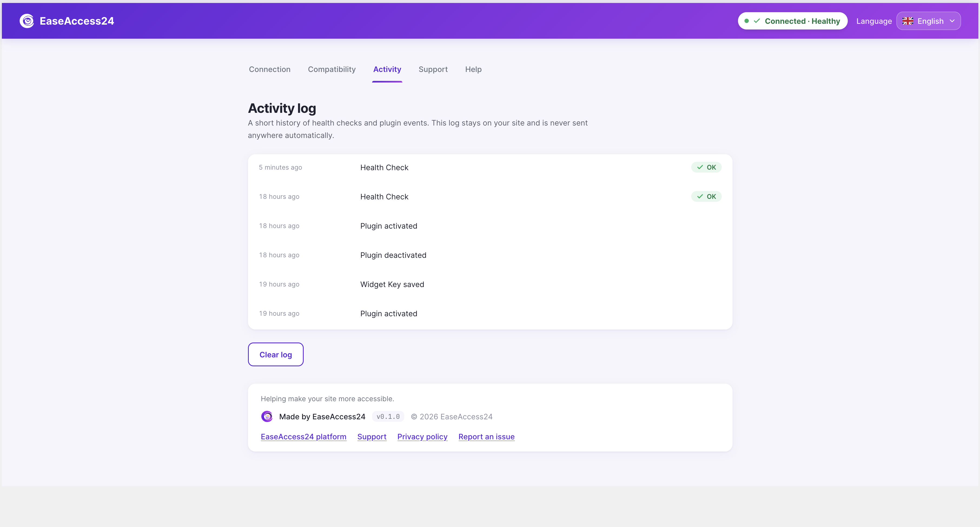Click the OK checkmark on 5 minutes ago row
This screenshot has height=527, width=980.
[700, 167]
